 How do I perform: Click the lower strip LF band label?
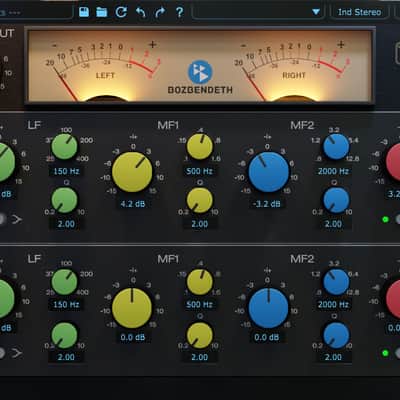point(34,259)
